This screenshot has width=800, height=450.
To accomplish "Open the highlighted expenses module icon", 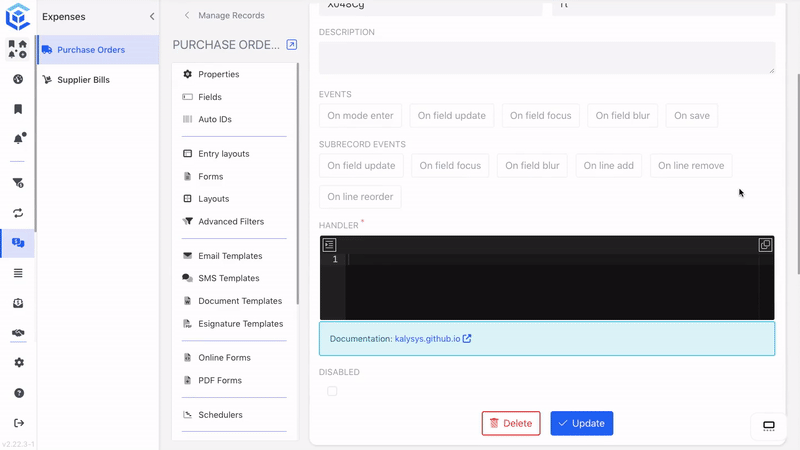I will 18,243.
